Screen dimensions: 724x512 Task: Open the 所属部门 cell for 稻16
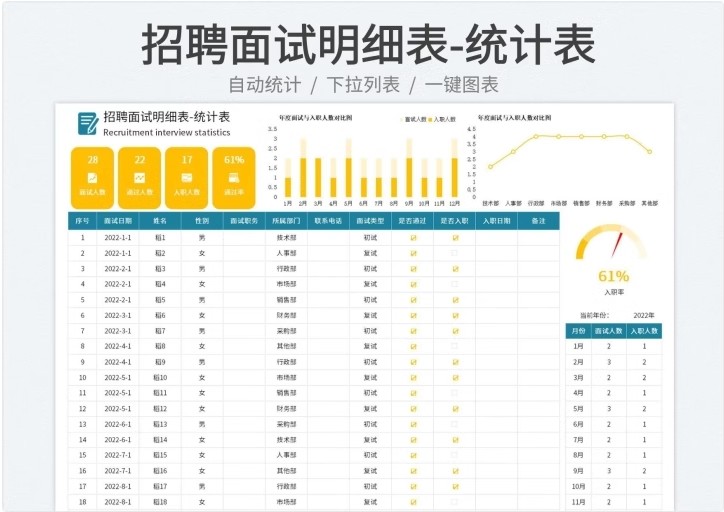286,471
